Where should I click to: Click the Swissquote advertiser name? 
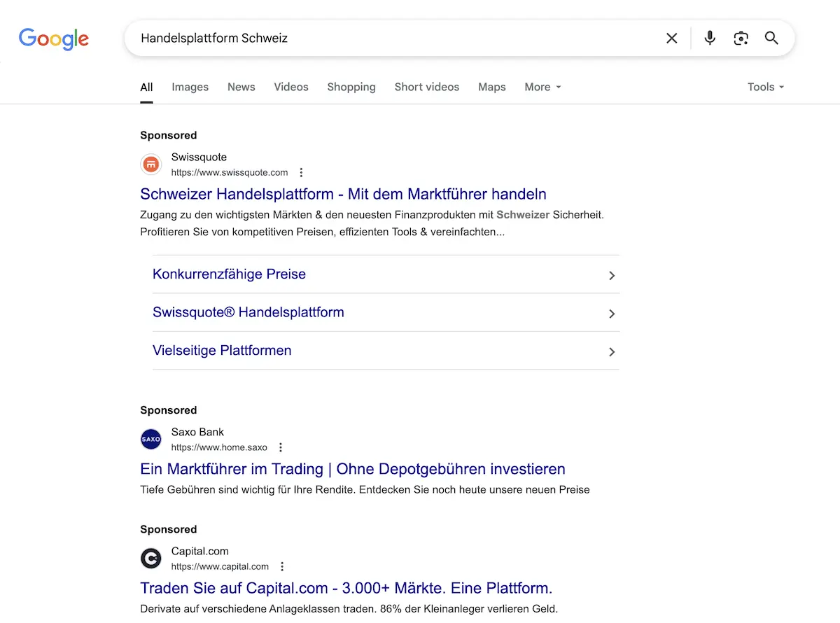click(199, 157)
